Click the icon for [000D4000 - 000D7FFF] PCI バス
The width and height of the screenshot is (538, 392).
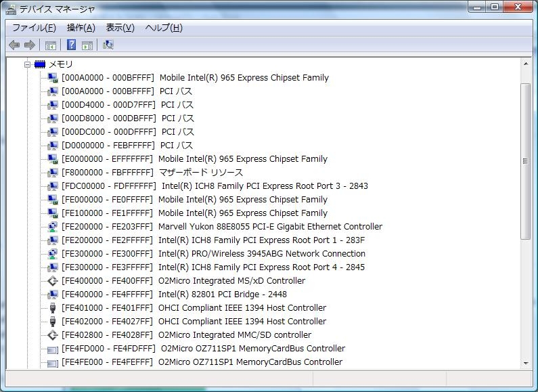click(x=53, y=105)
